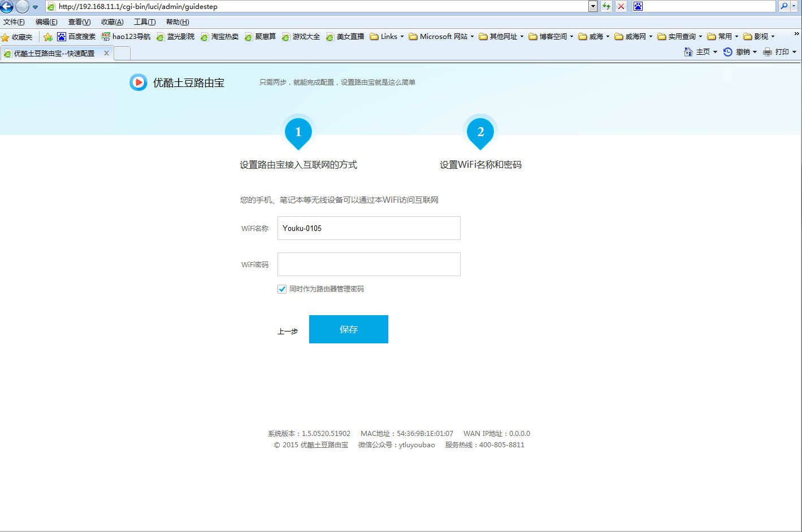Viewport: 802px width, 532px height.
Task: Click the refresh page icon
Action: (606, 6)
